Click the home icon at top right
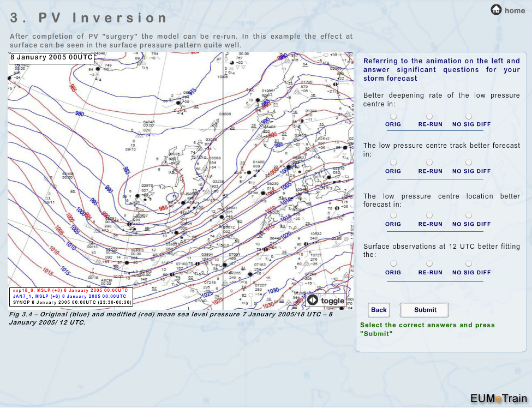Viewport: 532px width, 408px height. click(496, 10)
